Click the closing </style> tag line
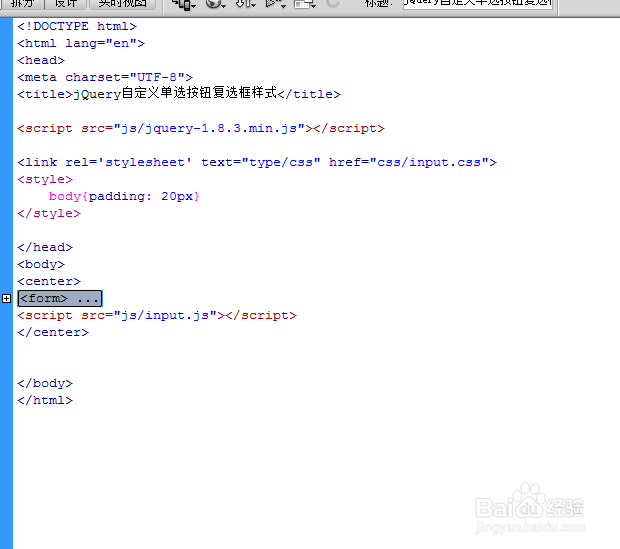The height and width of the screenshot is (549, 620). coord(49,214)
